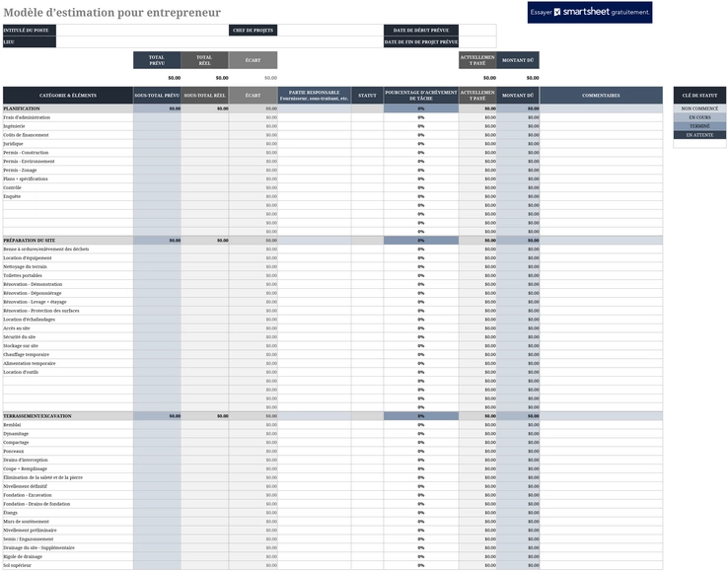Image resolution: width=728 pixels, height=573 pixels.
Task: Select the 'Rigole de drainage' row label
Action: (23, 557)
